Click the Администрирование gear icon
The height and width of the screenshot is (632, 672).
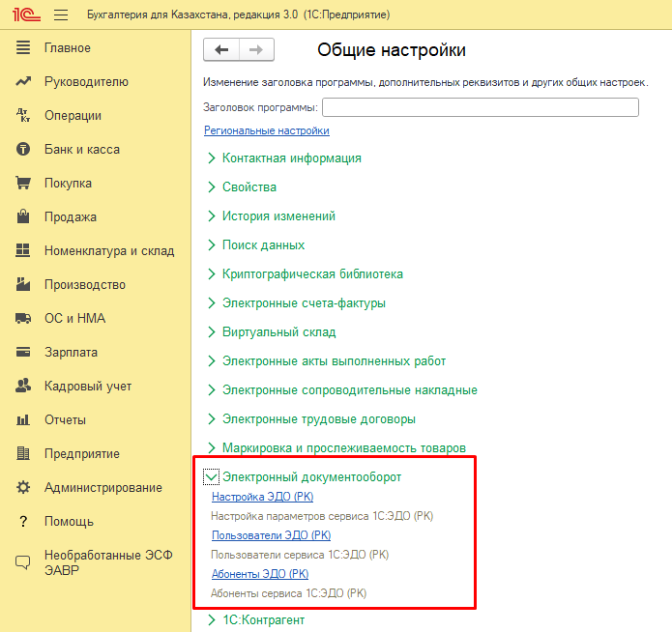coord(23,487)
